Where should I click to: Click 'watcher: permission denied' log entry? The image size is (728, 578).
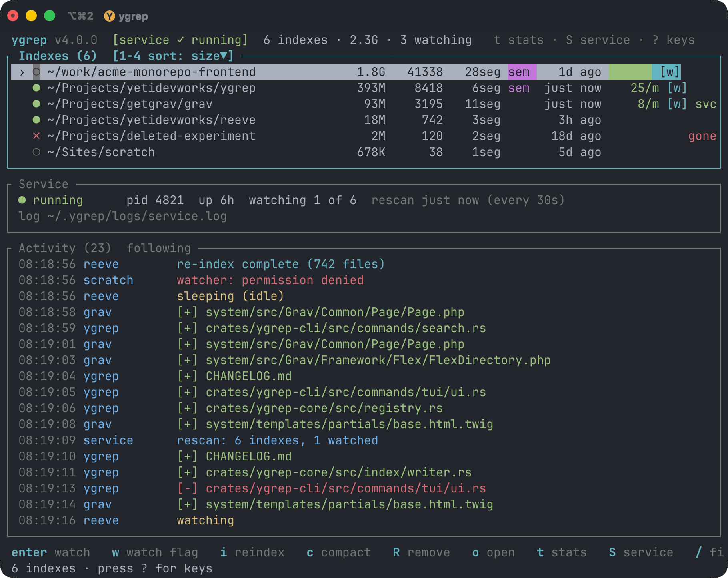point(270,280)
